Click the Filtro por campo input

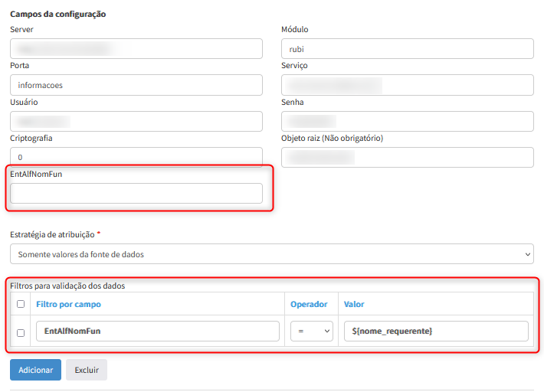(x=158, y=331)
